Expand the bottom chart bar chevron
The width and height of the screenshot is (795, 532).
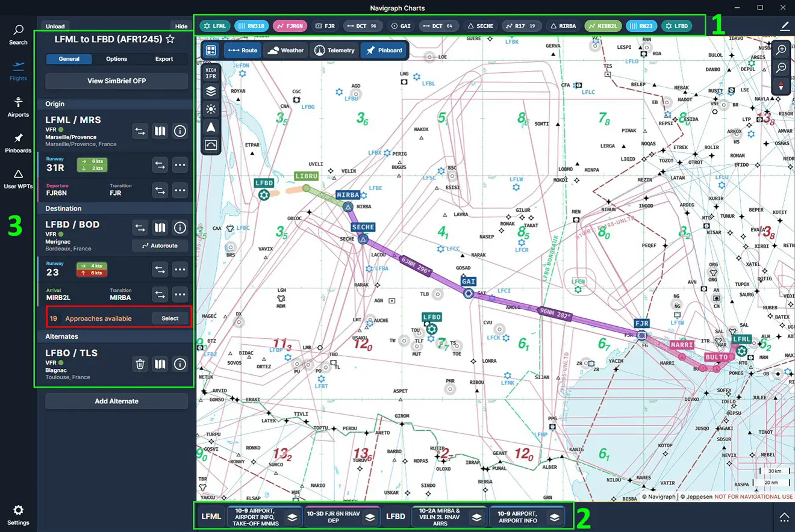coord(784,516)
